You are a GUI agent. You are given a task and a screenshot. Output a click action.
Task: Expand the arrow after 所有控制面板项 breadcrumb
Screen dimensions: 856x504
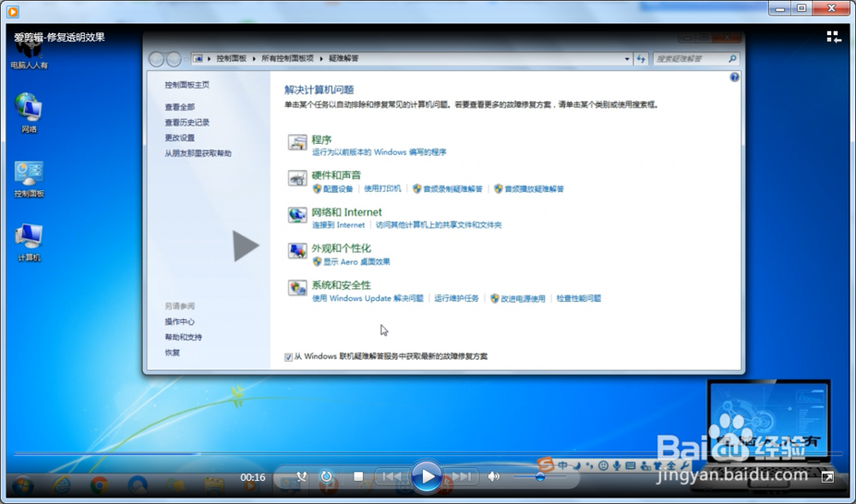(x=321, y=58)
